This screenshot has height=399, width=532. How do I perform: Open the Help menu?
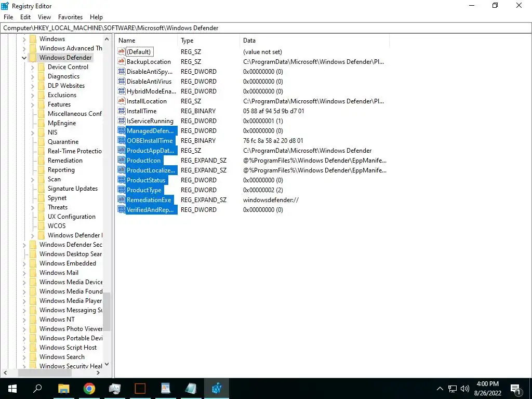tap(96, 17)
